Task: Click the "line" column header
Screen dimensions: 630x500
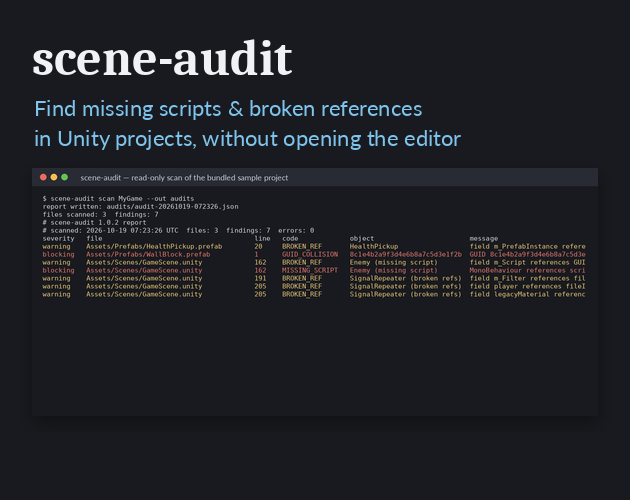Action: (262, 238)
